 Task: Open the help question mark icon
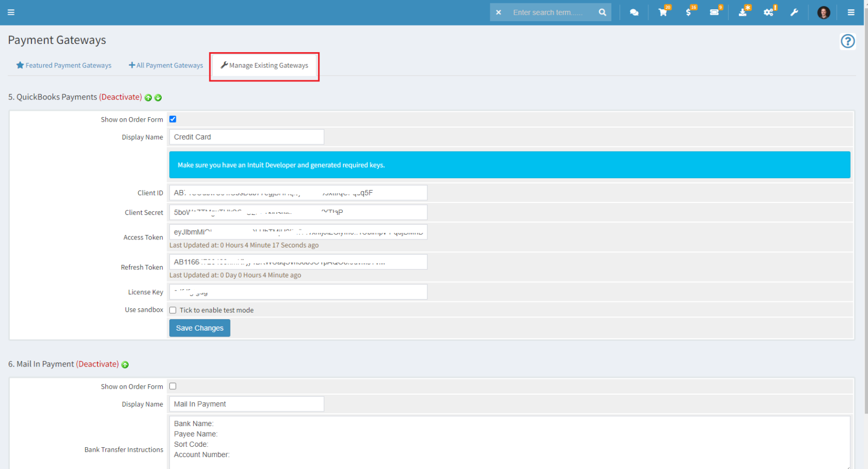click(x=847, y=41)
